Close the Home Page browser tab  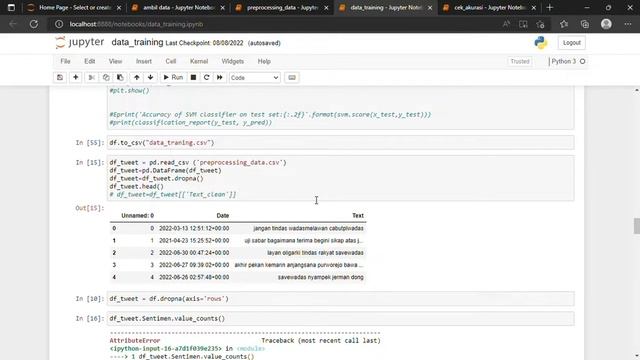(x=119, y=8)
